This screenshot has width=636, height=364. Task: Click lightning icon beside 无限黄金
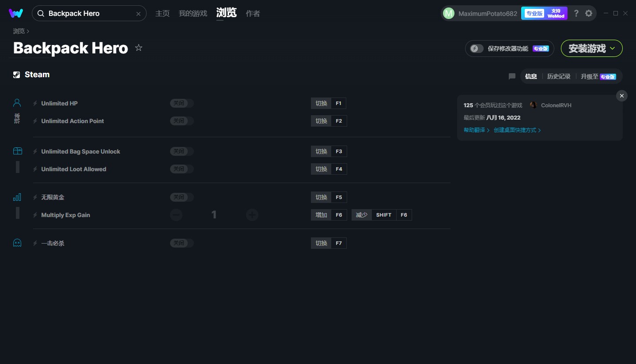35,197
